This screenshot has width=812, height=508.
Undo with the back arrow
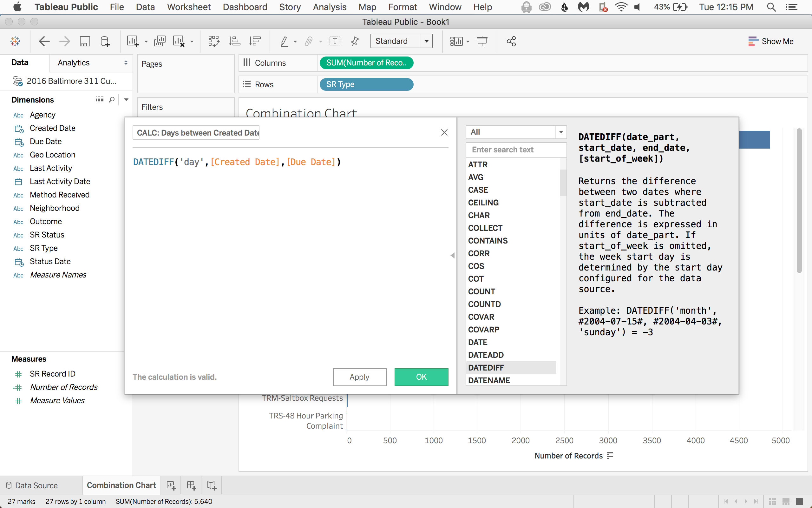click(44, 41)
